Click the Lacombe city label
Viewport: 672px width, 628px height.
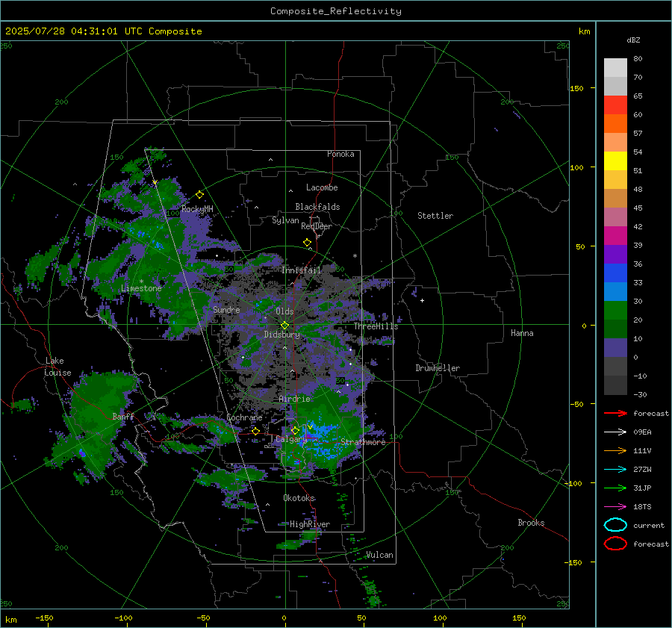point(322,187)
